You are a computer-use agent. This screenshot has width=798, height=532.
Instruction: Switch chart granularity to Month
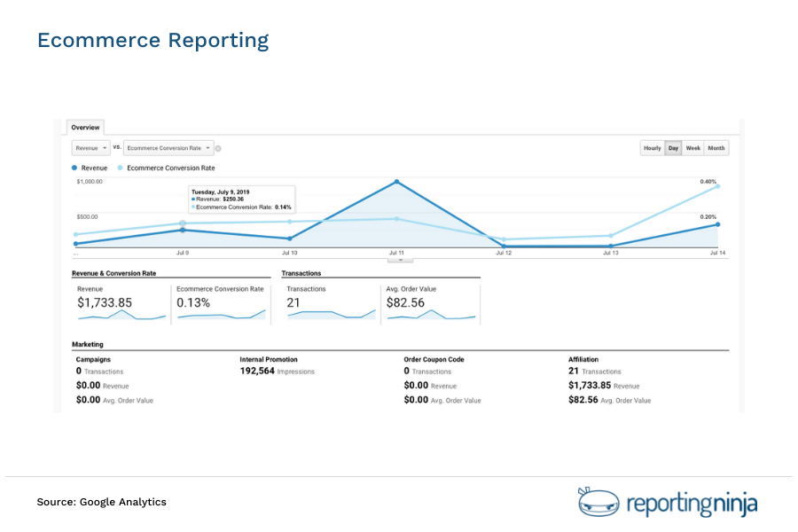tap(716, 148)
